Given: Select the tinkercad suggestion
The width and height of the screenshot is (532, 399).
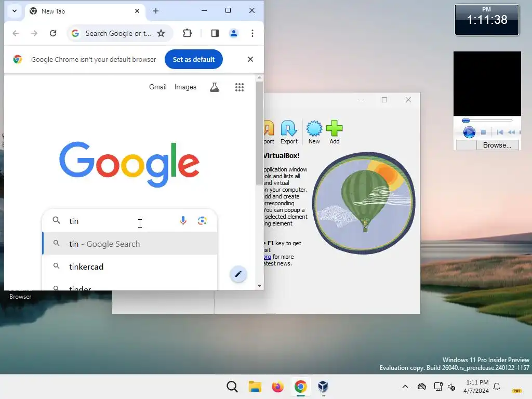Looking at the screenshot, I should (x=130, y=267).
